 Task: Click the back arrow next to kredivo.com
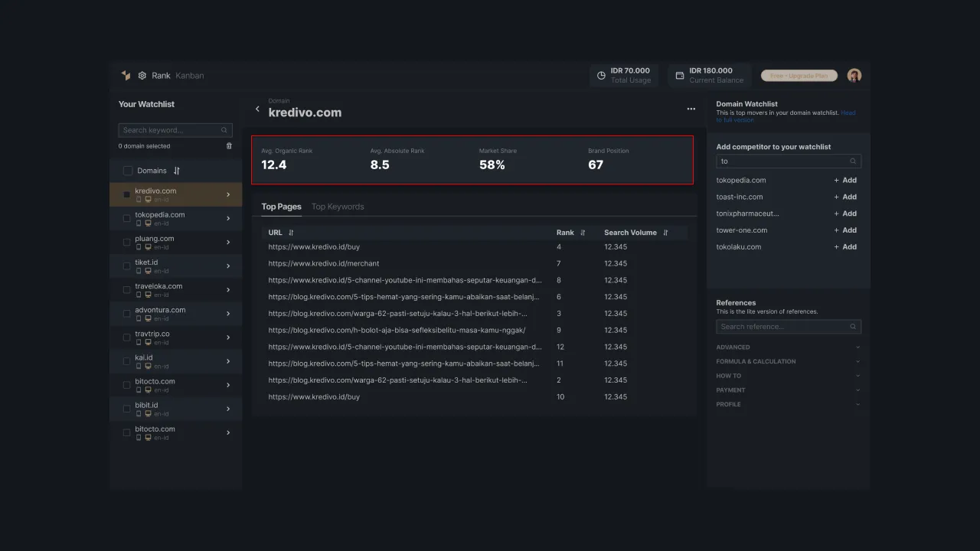(257, 109)
